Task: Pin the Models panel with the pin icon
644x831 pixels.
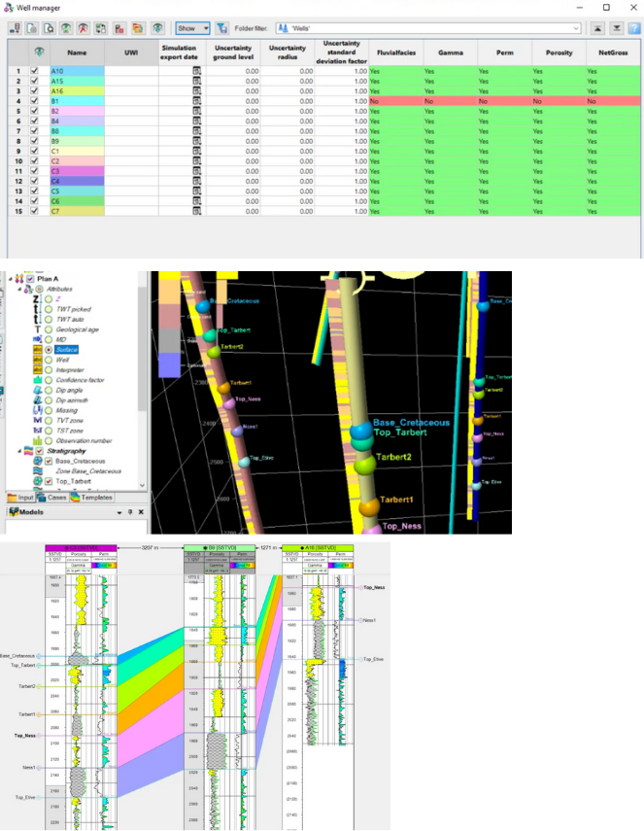Action: tap(130, 512)
